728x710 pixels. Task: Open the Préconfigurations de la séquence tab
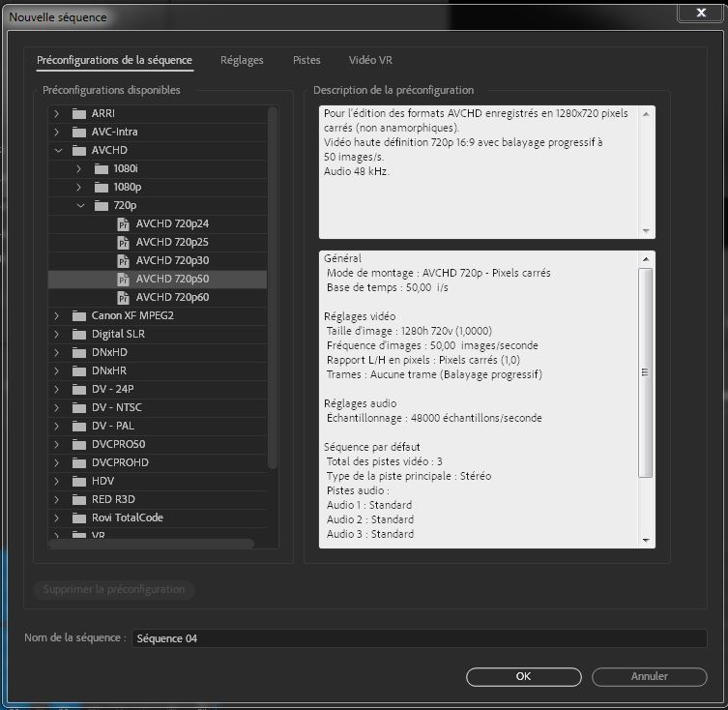tap(114, 60)
